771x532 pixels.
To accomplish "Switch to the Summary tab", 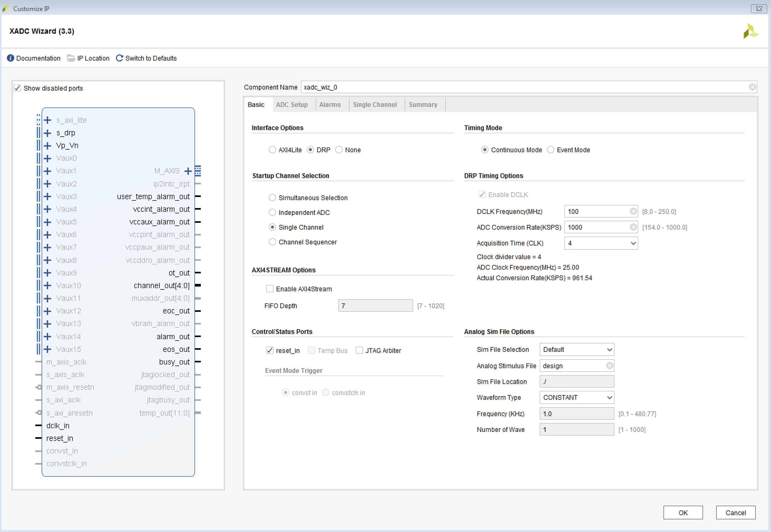I will pyautogui.click(x=423, y=105).
